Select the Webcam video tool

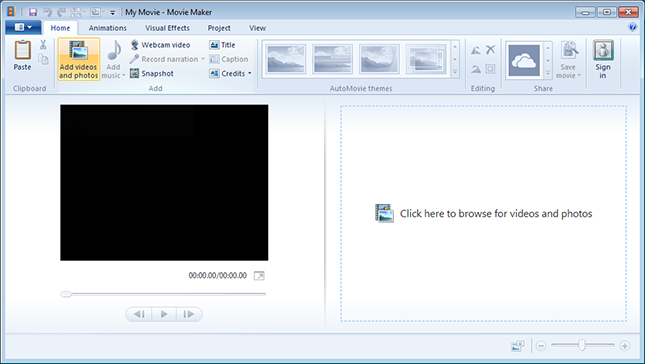pyautogui.click(x=160, y=45)
